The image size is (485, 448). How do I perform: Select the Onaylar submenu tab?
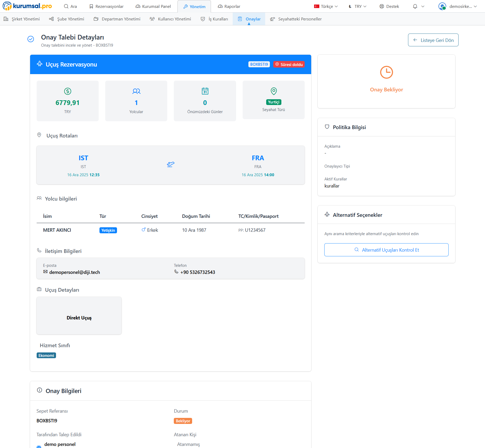click(x=249, y=19)
